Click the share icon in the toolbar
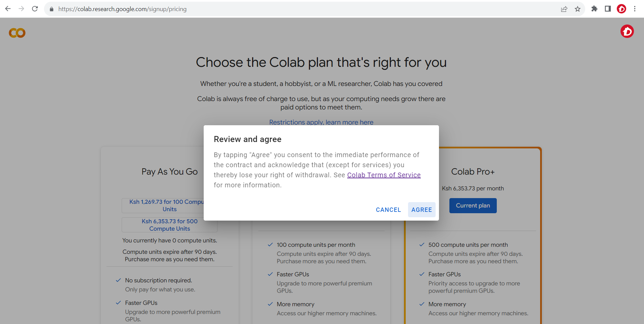The image size is (644, 324). (x=564, y=9)
